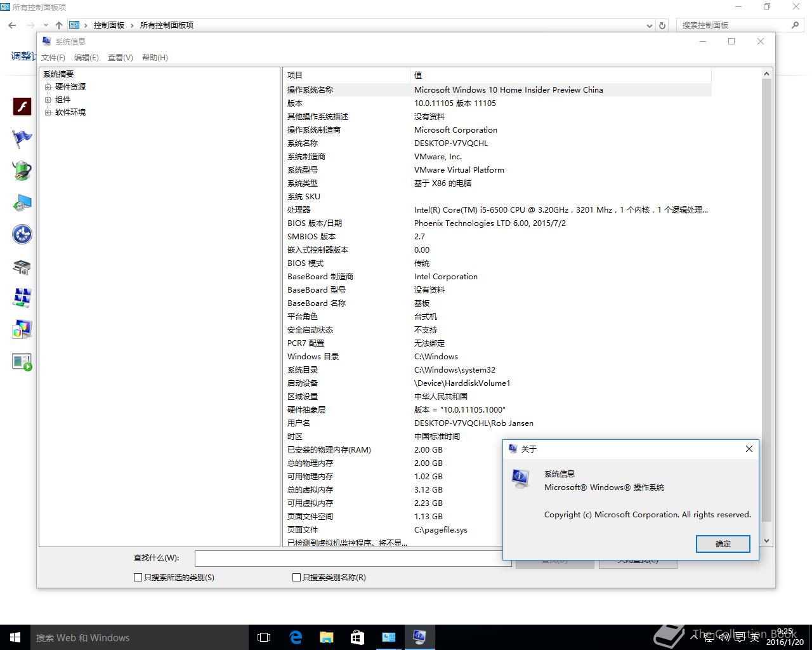Screen dimensions: 812x650
Task: Open File Explorer from the taskbar
Action: pyautogui.click(x=327, y=637)
